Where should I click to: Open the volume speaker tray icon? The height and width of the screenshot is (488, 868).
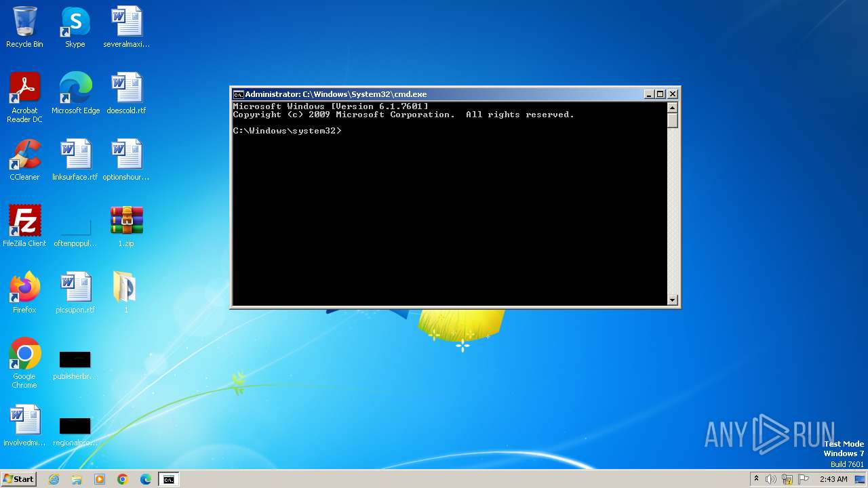pos(771,479)
